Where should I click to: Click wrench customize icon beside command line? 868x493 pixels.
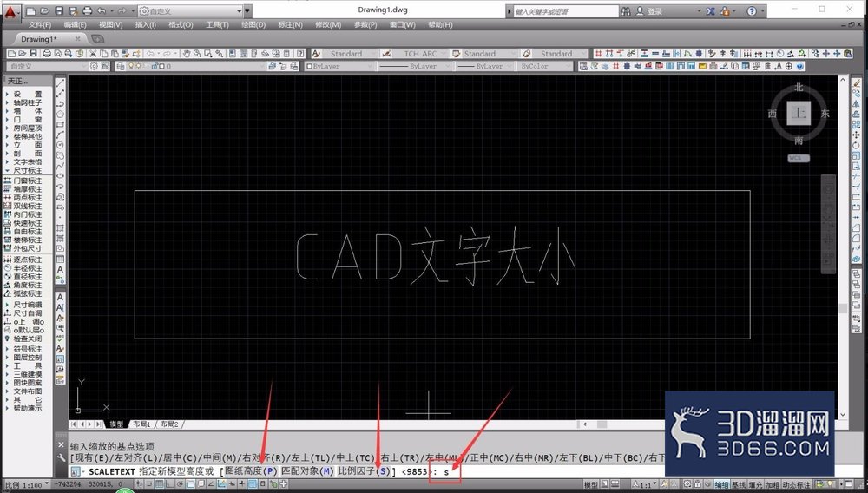pyautogui.click(x=61, y=457)
